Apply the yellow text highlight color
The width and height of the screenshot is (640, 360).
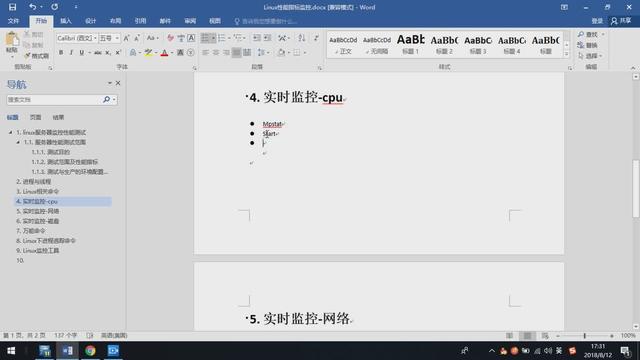tap(148, 52)
